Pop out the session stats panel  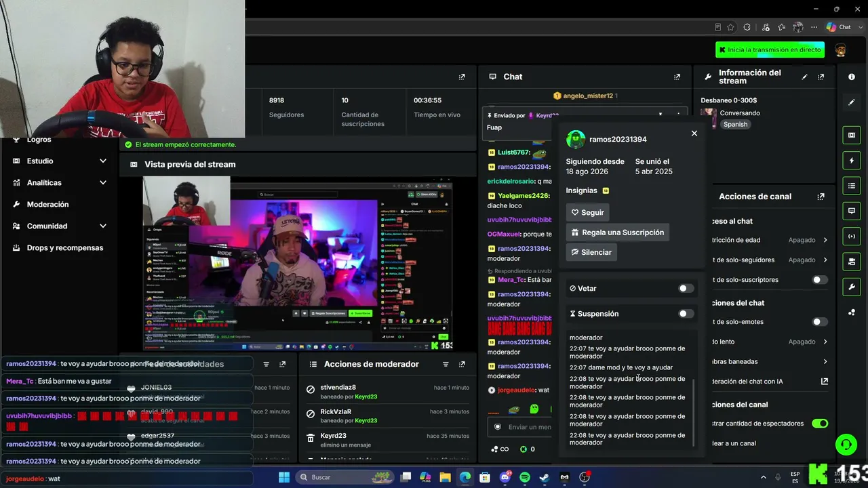pos(462,77)
